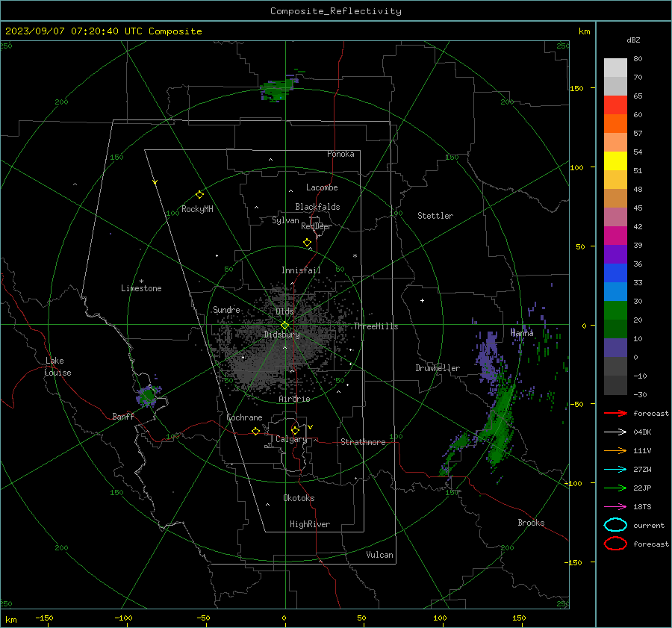Click the Strathmore city label
672x628 pixels.
pos(363,442)
